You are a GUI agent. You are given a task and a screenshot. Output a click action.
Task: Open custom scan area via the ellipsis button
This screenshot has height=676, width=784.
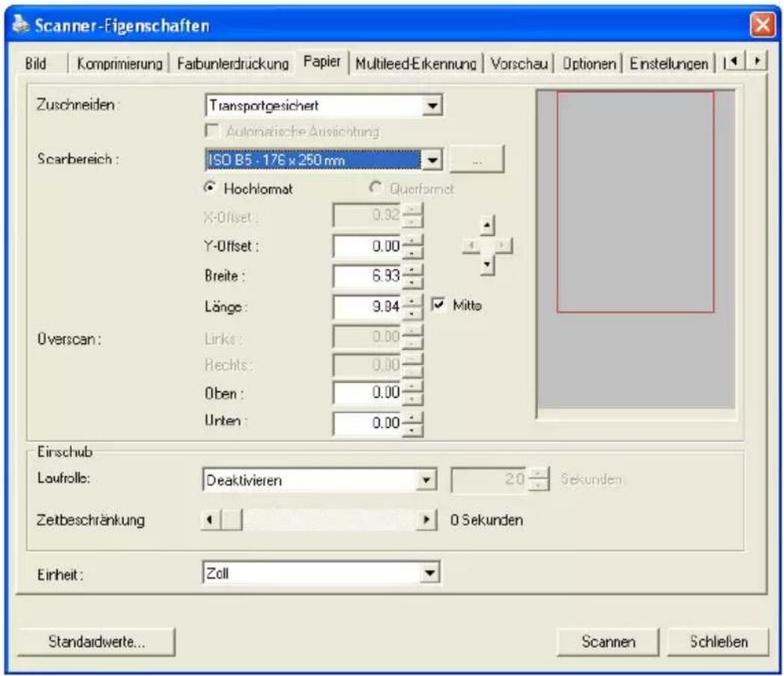tap(477, 160)
